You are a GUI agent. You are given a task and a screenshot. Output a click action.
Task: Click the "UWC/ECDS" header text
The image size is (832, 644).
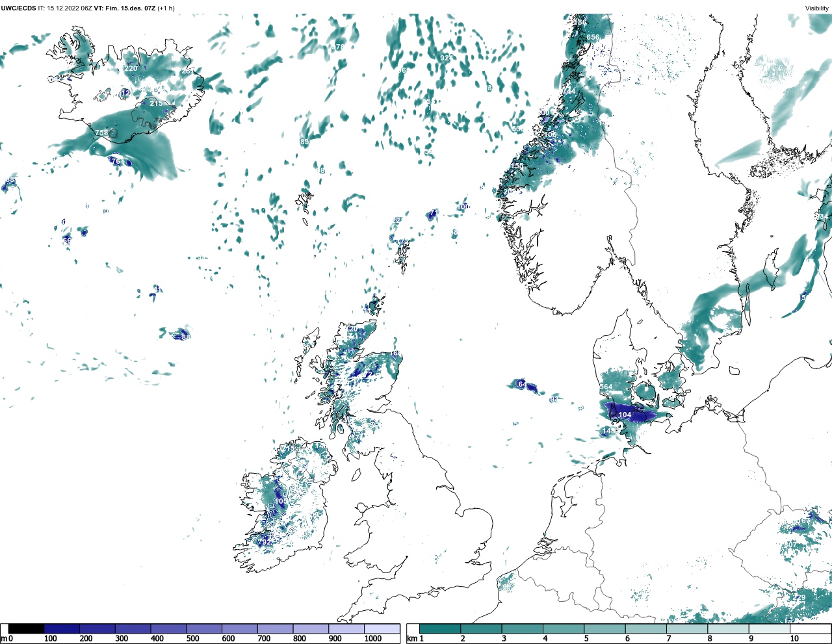[18, 8]
